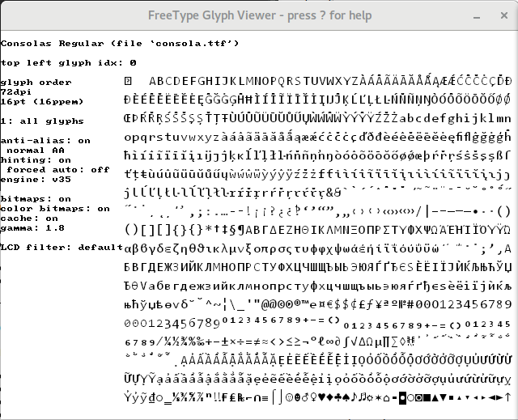
Task: Click the white smiley face glyph ☺
Action: pyautogui.click(x=289, y=398)
